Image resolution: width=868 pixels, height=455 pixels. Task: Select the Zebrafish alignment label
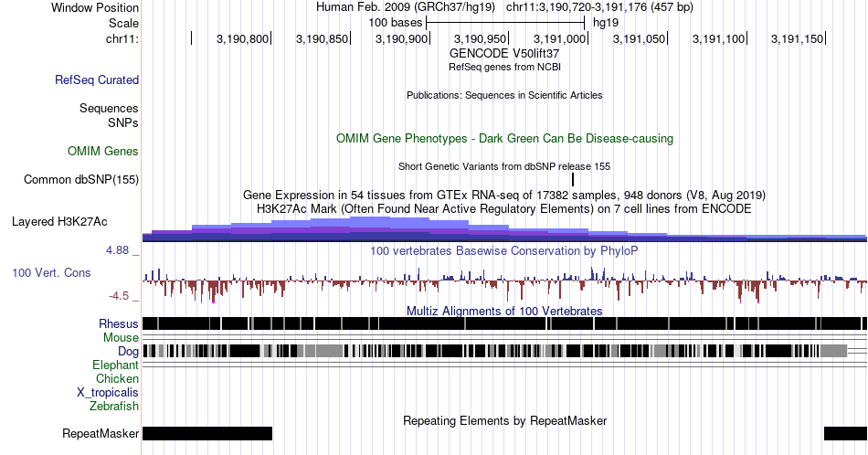pos(114,406)
